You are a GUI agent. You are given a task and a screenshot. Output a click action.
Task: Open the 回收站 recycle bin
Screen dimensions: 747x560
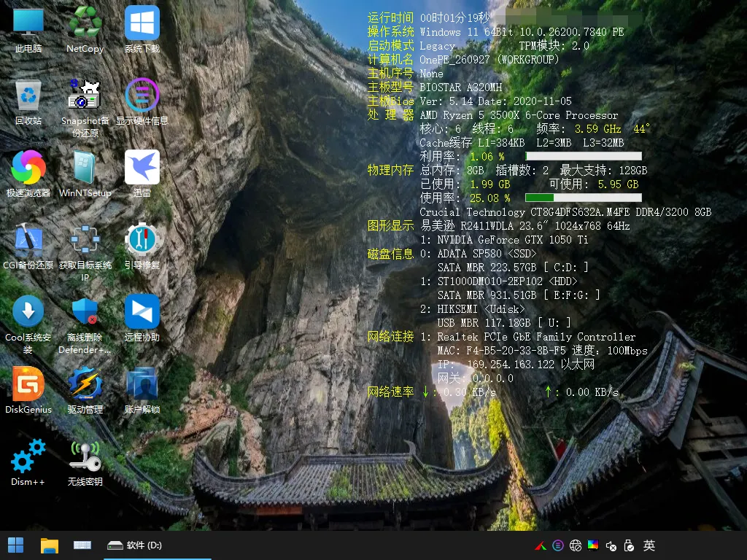28,102
